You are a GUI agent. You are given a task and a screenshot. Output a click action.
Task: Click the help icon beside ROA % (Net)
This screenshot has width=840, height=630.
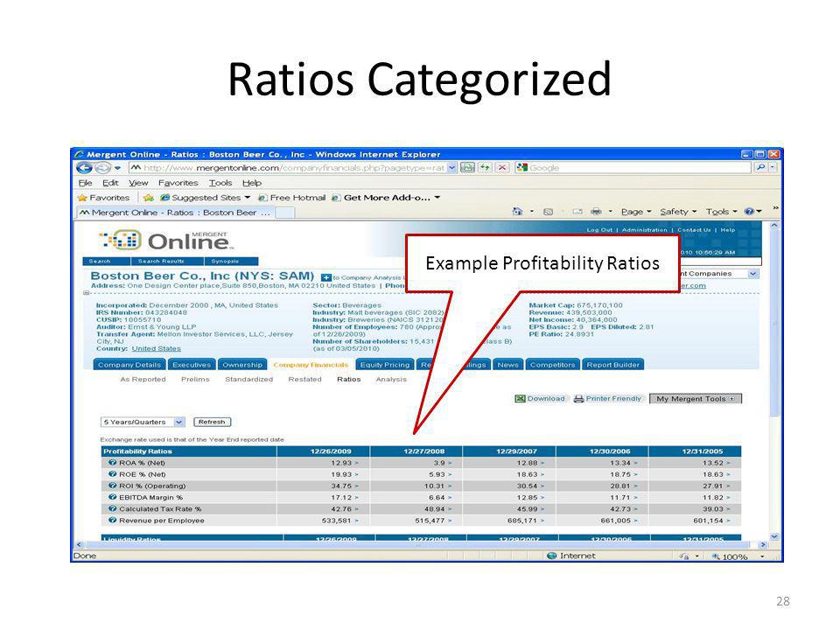(113, 462)
